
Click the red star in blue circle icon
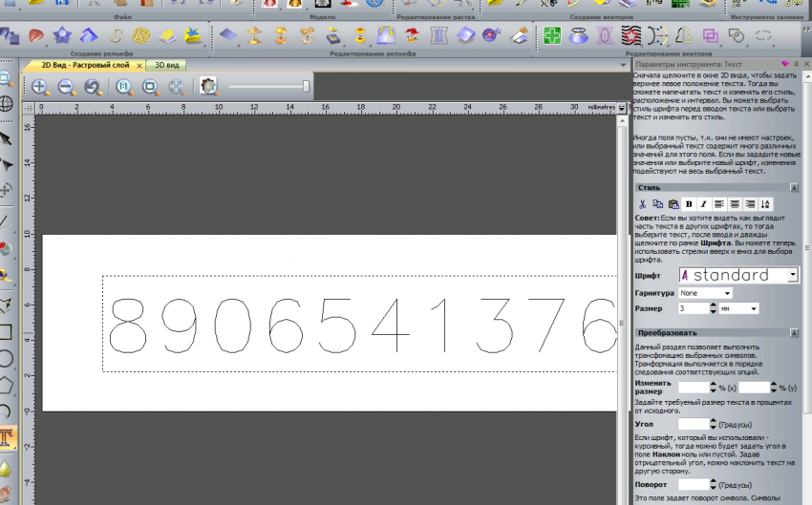click(491, 35)
